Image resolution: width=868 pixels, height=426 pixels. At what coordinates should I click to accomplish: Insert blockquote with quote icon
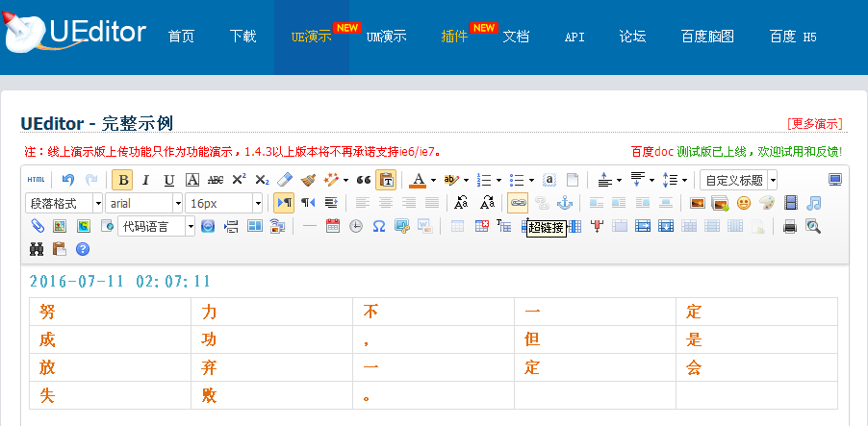tap(363, 180)
